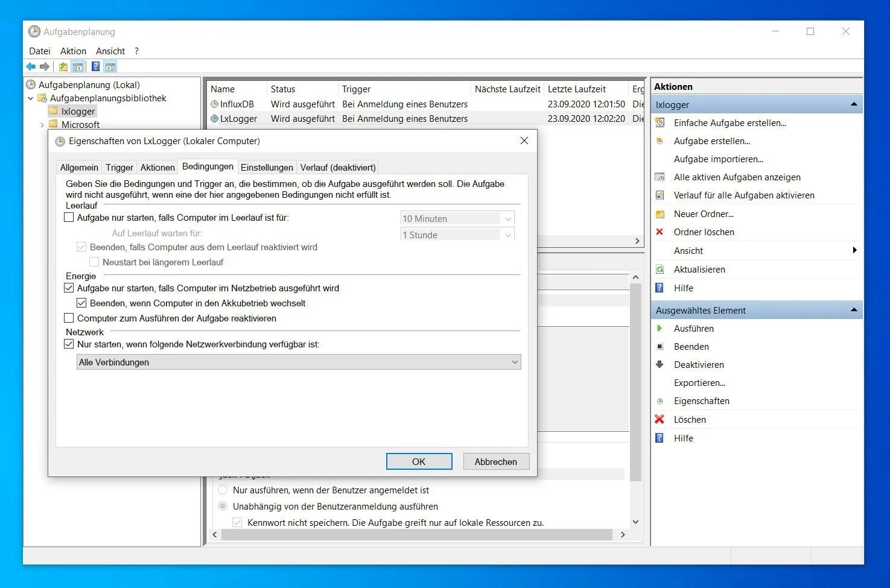Click the red X Löschen icon
This screenshot has height=588, width=890.
[660, 420]
